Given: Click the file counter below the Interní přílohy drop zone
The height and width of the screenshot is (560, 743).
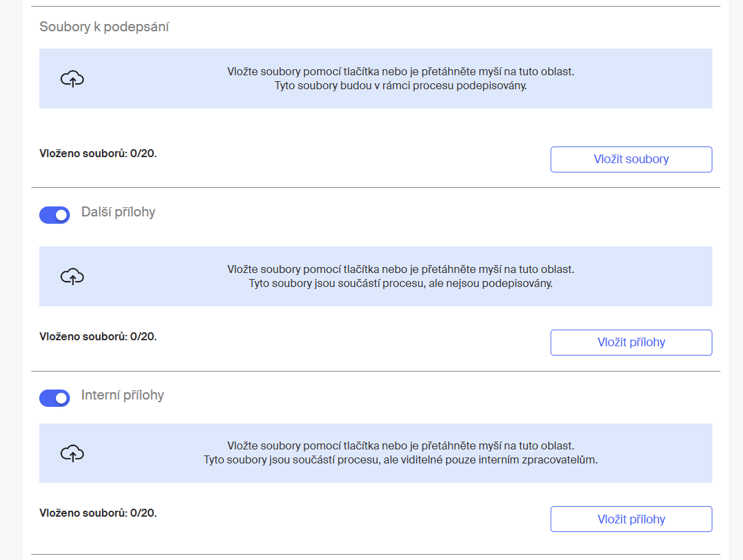Looking at the screenshot, I should click(x=98, y=513).
